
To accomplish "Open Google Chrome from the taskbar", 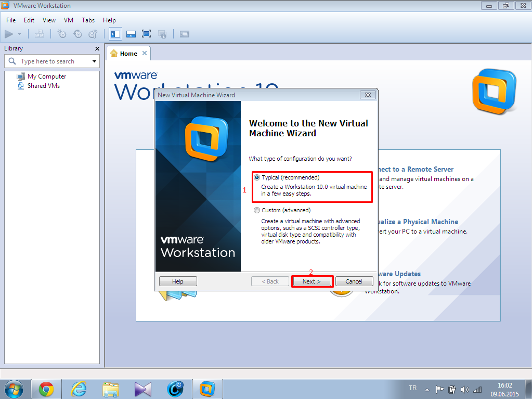I will 46,389.
